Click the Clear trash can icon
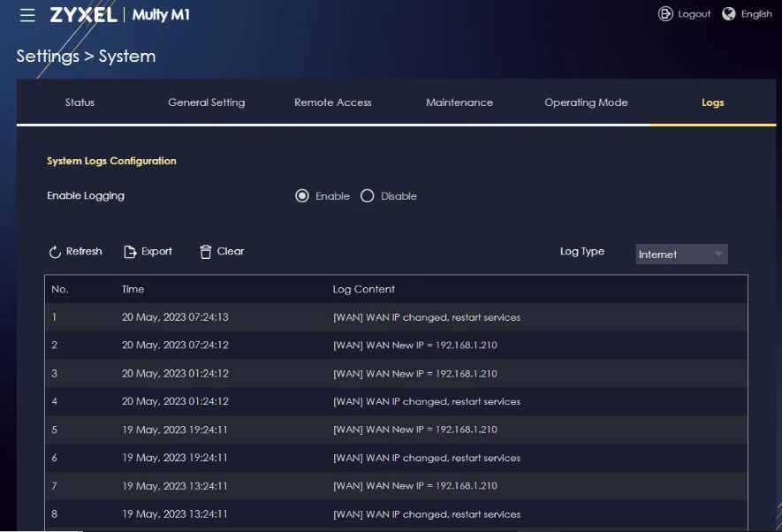 [x=206, y=252]
